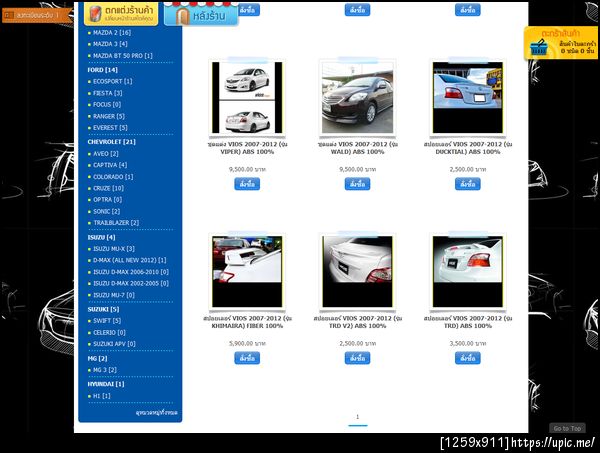
Task: Open the MAZDA 3 [4] category
Action: coord(110,44)
